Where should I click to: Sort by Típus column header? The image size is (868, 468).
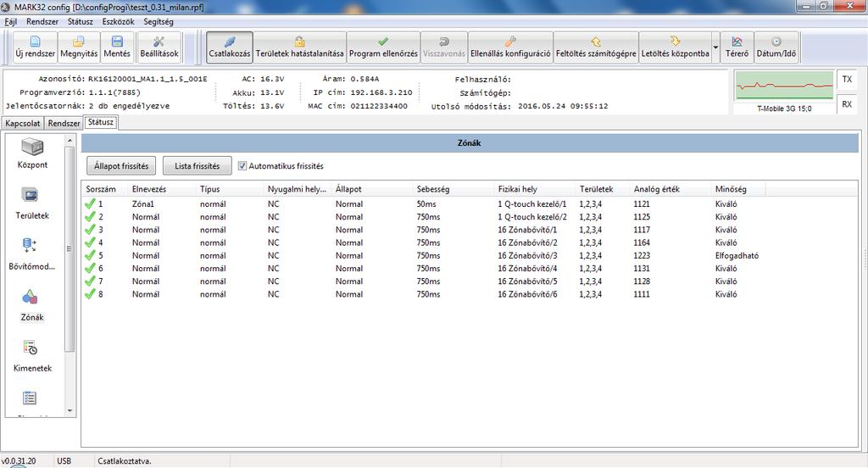coord(231,189)
